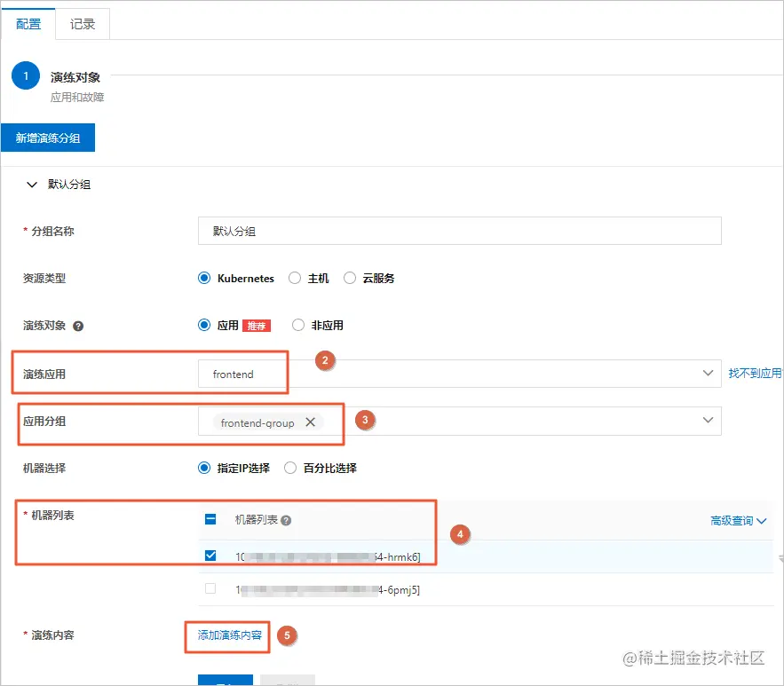Click the 应用和故障 subtitle text
The width and height of the screenshot is (784, 686).
pyautogui.click(x=77, y=98)
